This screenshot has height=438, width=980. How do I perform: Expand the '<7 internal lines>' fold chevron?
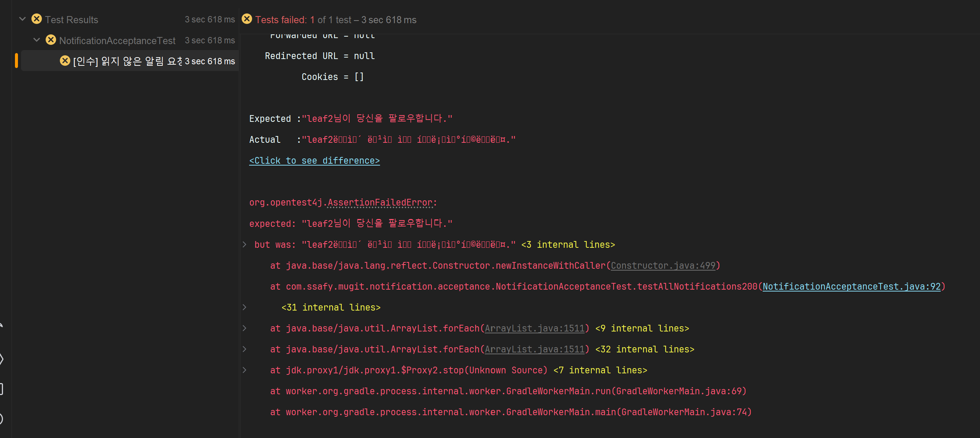(x=245, y=370)
